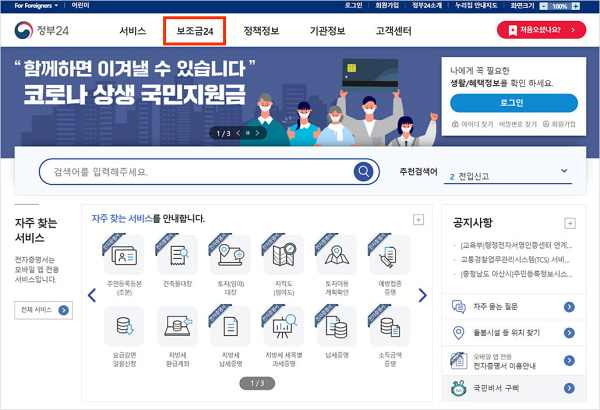Show previous banner slide
This screenshot has width=600, height=410.
point(238,133)
